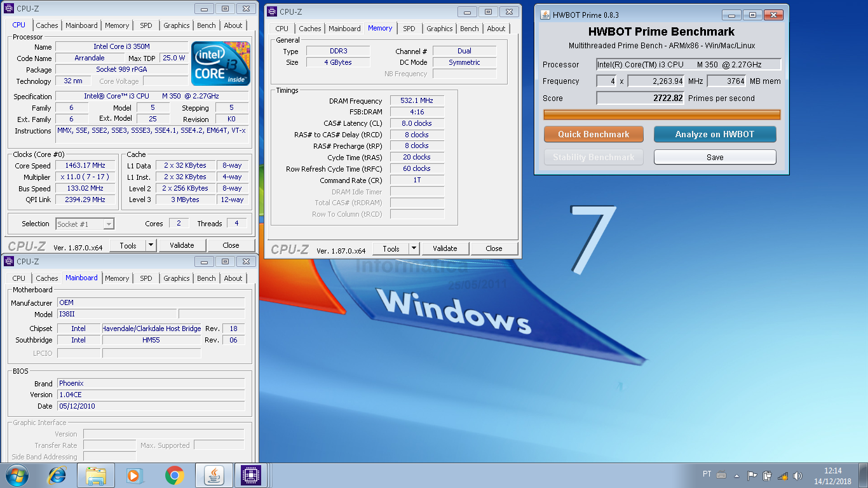868x488 pixels.
Task: Click Tools button in Memory window
Action: click(391, 248)
